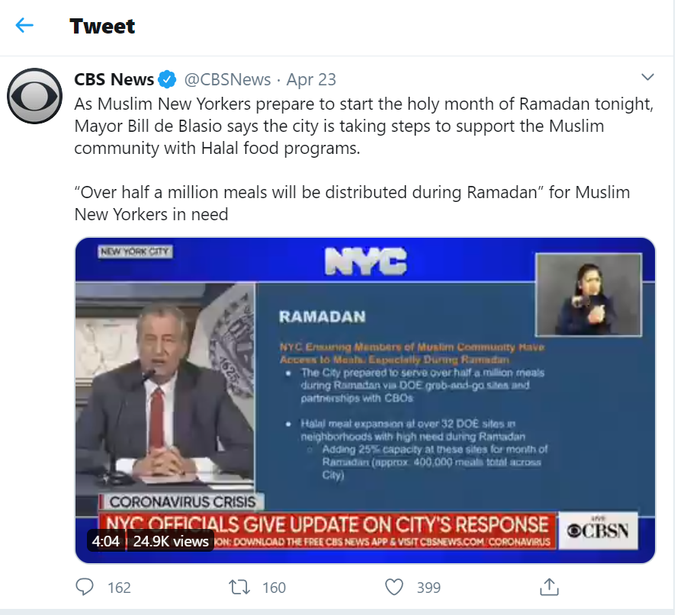The image size is (700, 615).
Task: Click the blue verified badge
Action: point(168,79)
